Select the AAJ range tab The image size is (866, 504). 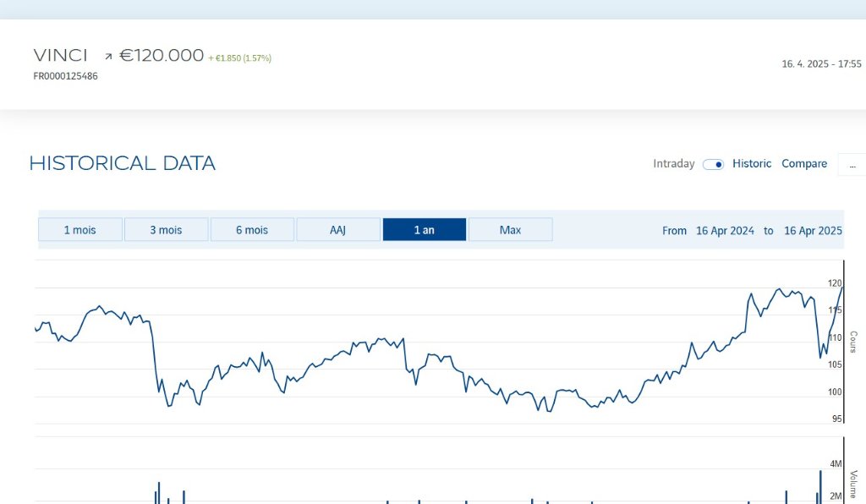coord(338,230)
